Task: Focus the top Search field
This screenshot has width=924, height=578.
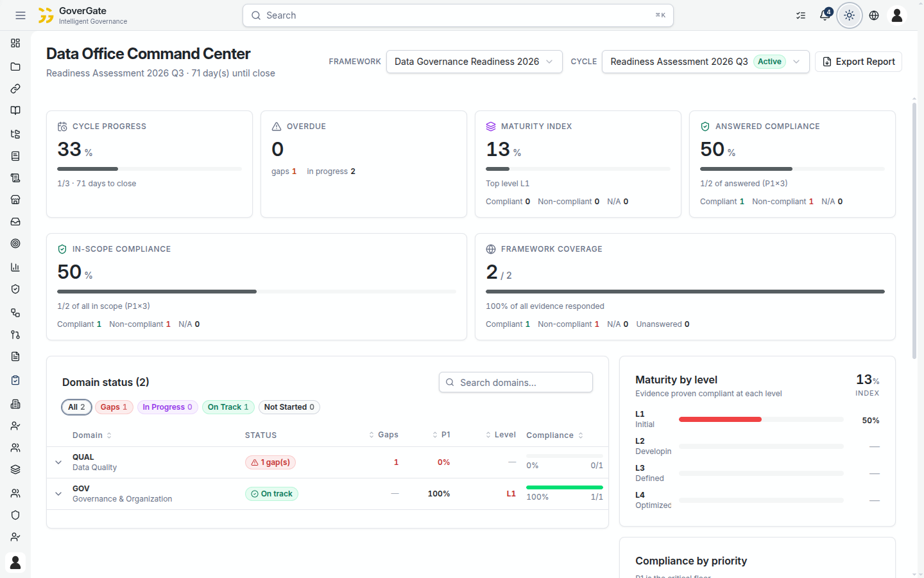Action: pos(458,15)
